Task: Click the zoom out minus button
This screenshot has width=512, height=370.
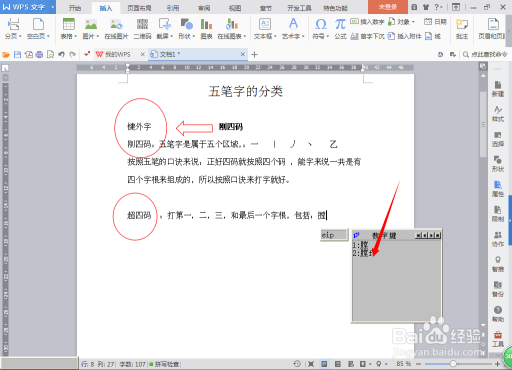Action: point(419,364)
